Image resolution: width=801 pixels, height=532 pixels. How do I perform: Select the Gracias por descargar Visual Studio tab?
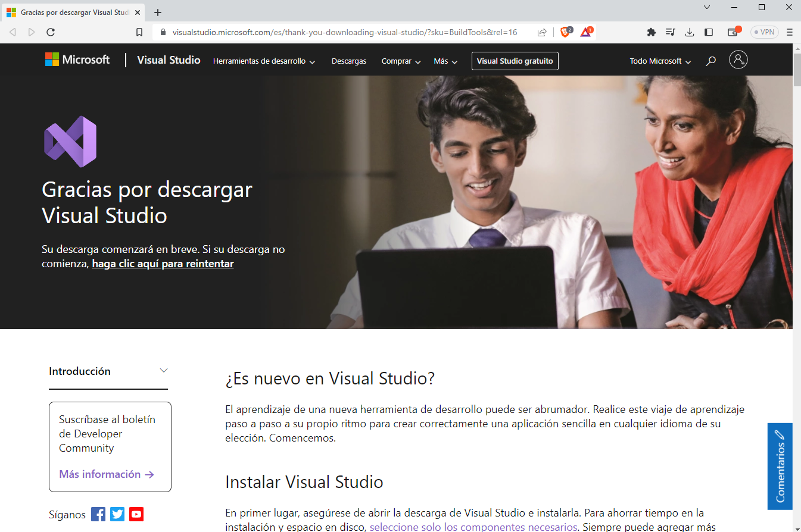tap(74, 12)
